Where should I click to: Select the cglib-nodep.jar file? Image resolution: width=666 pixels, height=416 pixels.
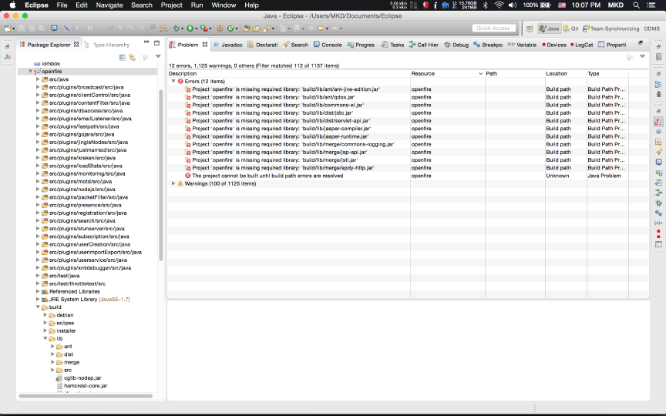[x=82, y=378]
